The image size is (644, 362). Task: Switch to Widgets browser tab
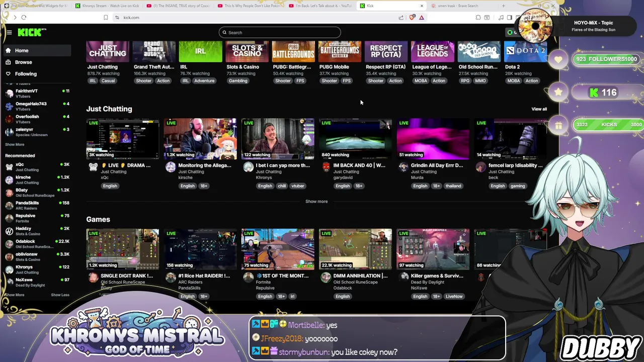point(35,6)
